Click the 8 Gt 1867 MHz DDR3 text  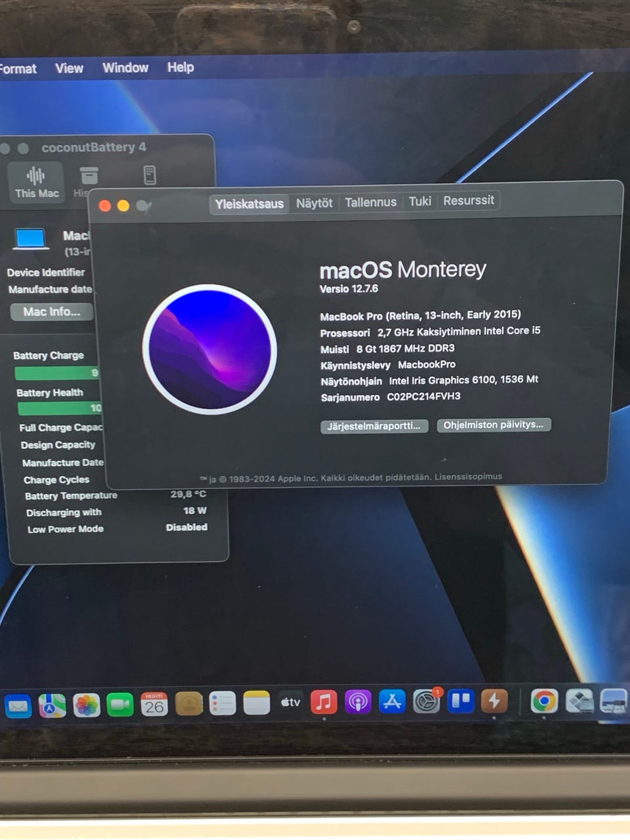click(x=405, y=348)
